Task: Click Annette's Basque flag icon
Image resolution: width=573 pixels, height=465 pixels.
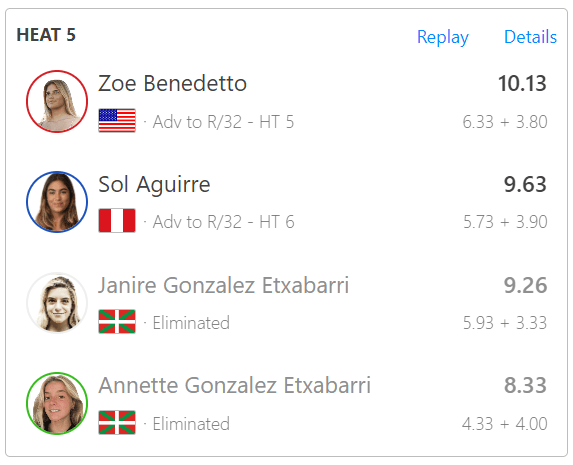Action: pyautogui.click(x=117, y=422)
